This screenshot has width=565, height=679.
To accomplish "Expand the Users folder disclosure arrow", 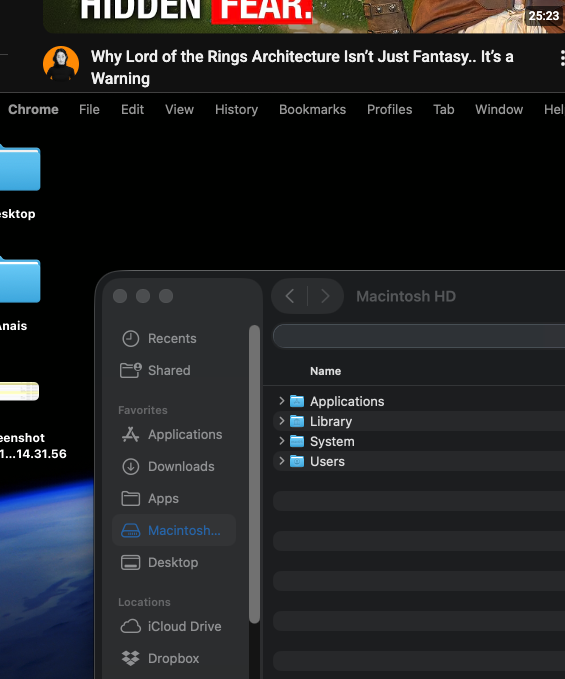I will (x=281, y=461).
